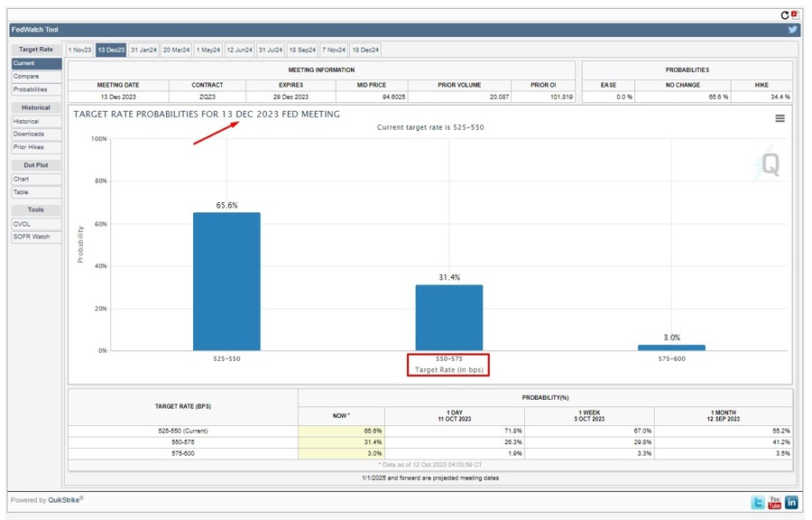
Task: Click the 41.2% value in 1 Month column
Action: click(781, 442)
